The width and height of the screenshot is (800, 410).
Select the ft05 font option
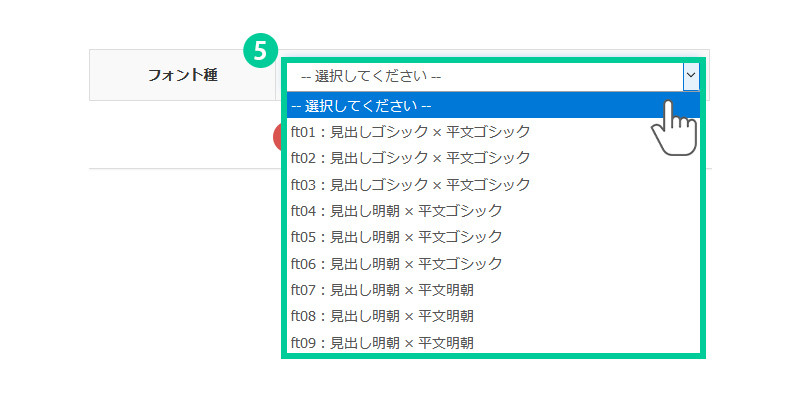[396, 237]
